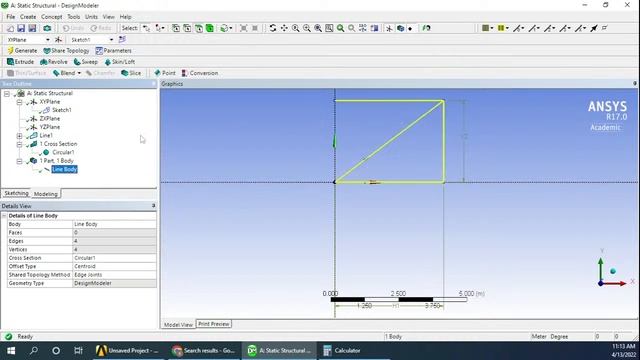The width and height of the screenshot is (640, 360).
Task: Activate the New Selection tool
Action: pos(147,28)
